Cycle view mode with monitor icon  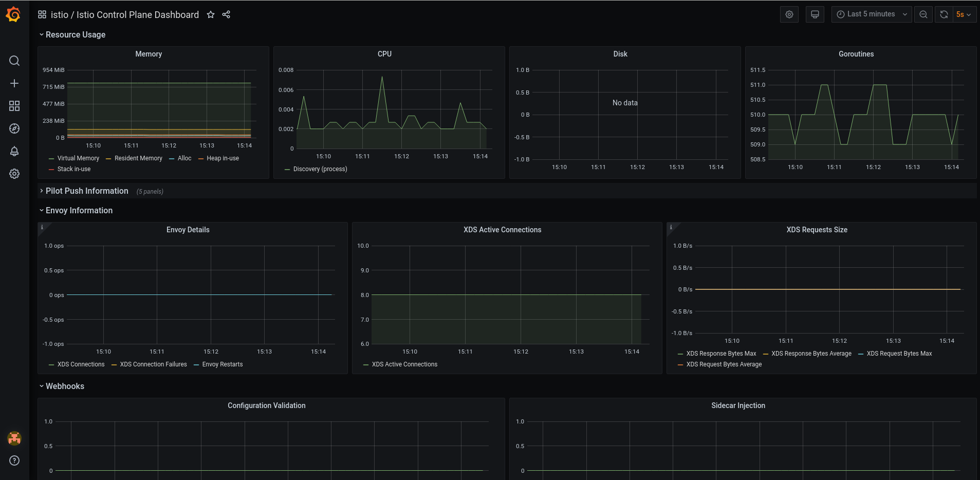tap(815, 14)
